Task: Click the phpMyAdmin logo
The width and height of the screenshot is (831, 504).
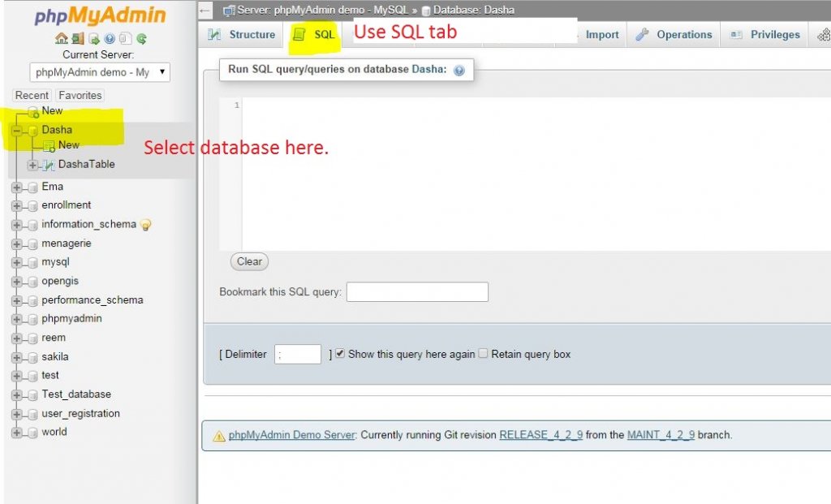Action: pyautogui.click(x=100, y=15)
